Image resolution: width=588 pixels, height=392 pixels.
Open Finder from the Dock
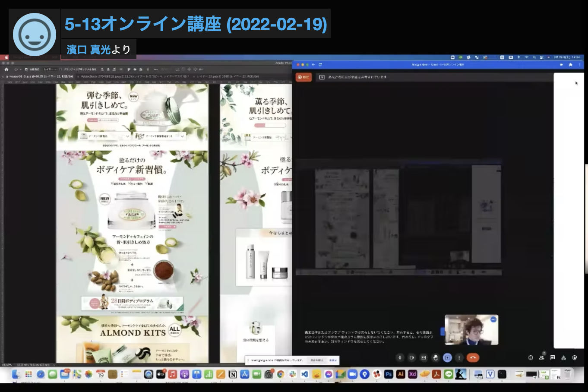pyautogui.click(x=16, y=374)
